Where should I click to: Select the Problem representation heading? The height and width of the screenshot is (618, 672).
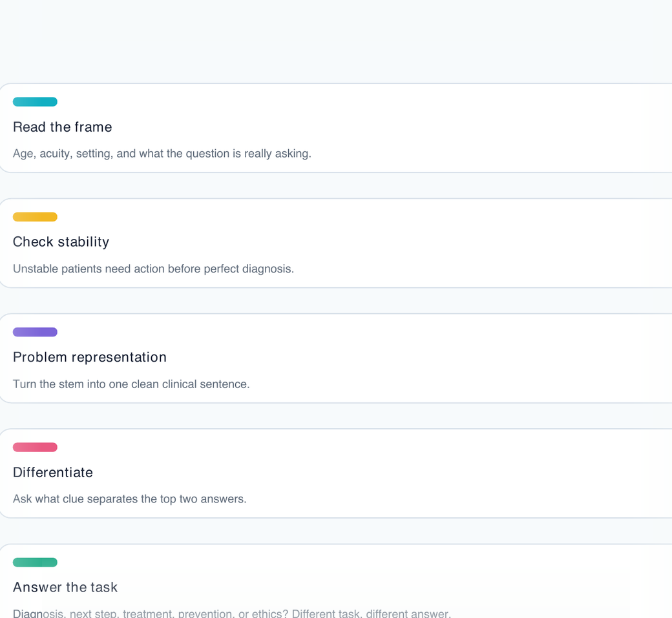[x=90, y=357]
